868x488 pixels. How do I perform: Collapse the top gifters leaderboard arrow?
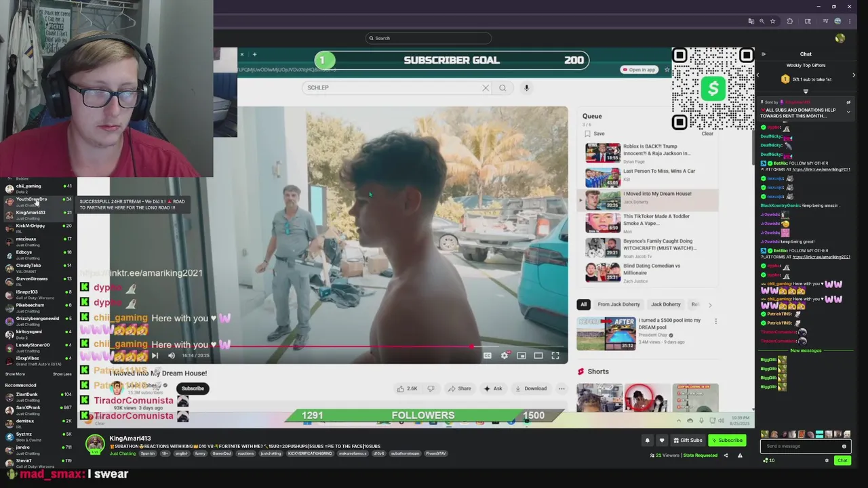coord(806,91)
